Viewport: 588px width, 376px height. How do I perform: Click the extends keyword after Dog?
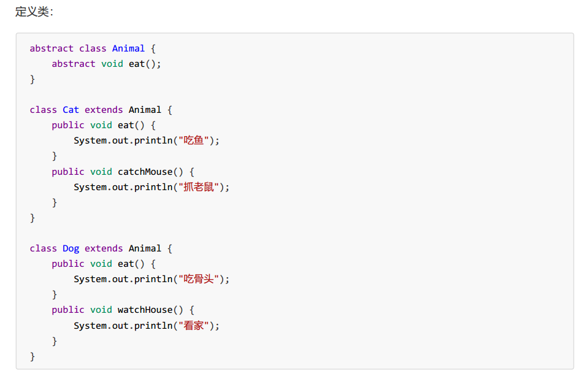pyautogui.click(x=104, y=248)
